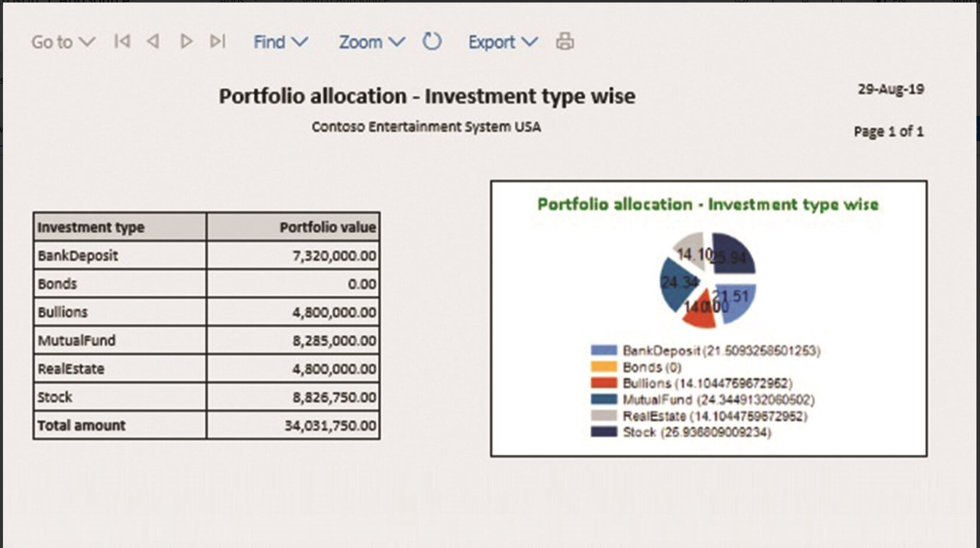Refresh the report
Screen dimensions: 980x548
click(x=432, y=41)
